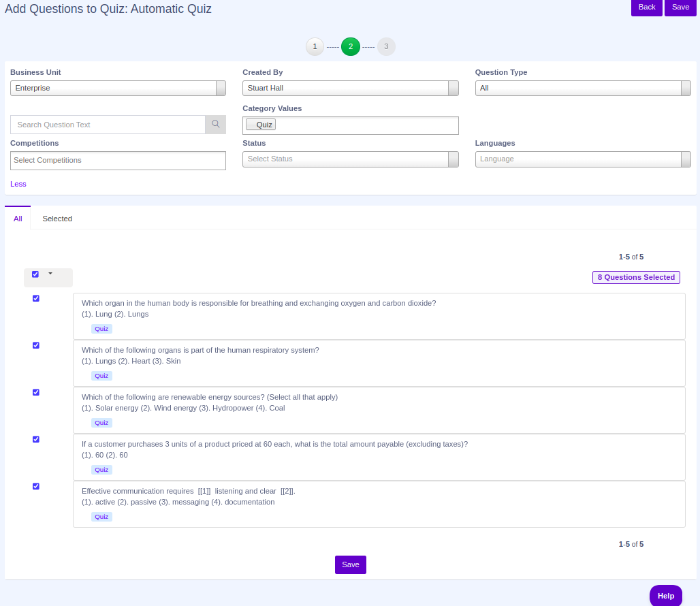Select the human respiratory system question text
The width and height of the screenshot is (700, 606).
click(x=200, y=350)
